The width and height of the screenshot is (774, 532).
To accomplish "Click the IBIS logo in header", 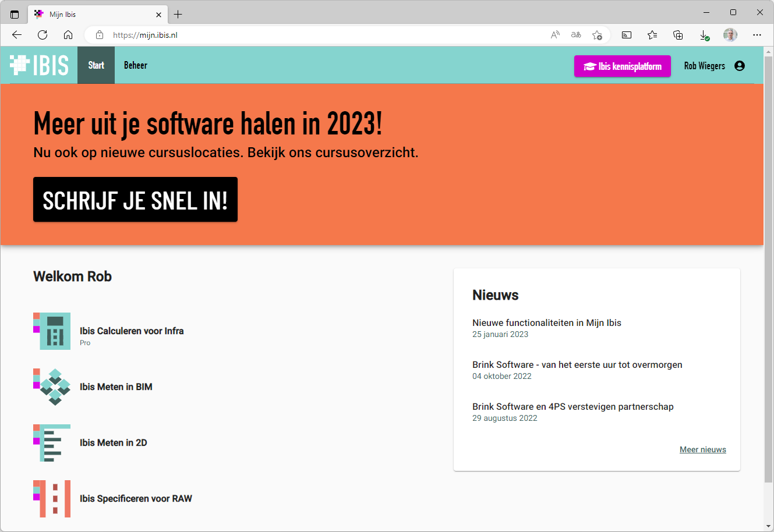I will click(x=39, y=65).
